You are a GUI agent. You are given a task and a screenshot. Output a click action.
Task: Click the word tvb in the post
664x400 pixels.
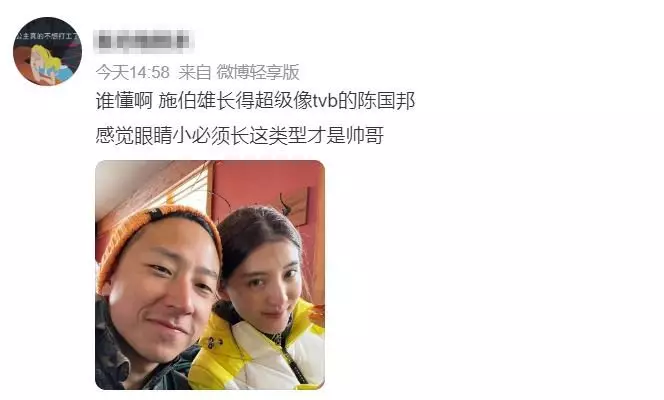click(326, 102)
